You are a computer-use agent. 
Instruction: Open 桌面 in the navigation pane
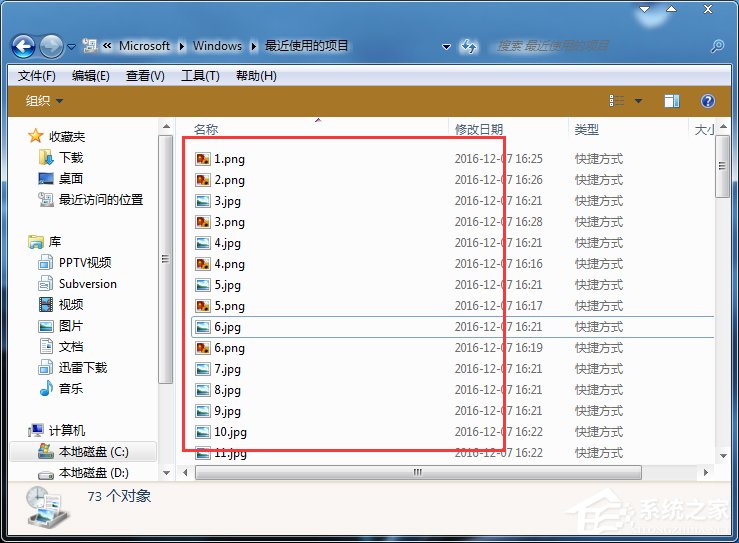click(61, 179)
